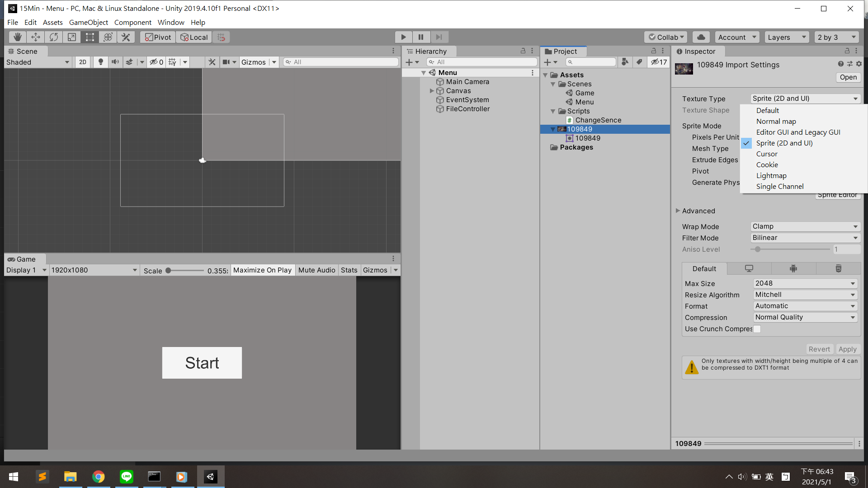This screenshot has height=488, width=868.
Task: Expand the Advanced section
Action: [x=678, y=211]
